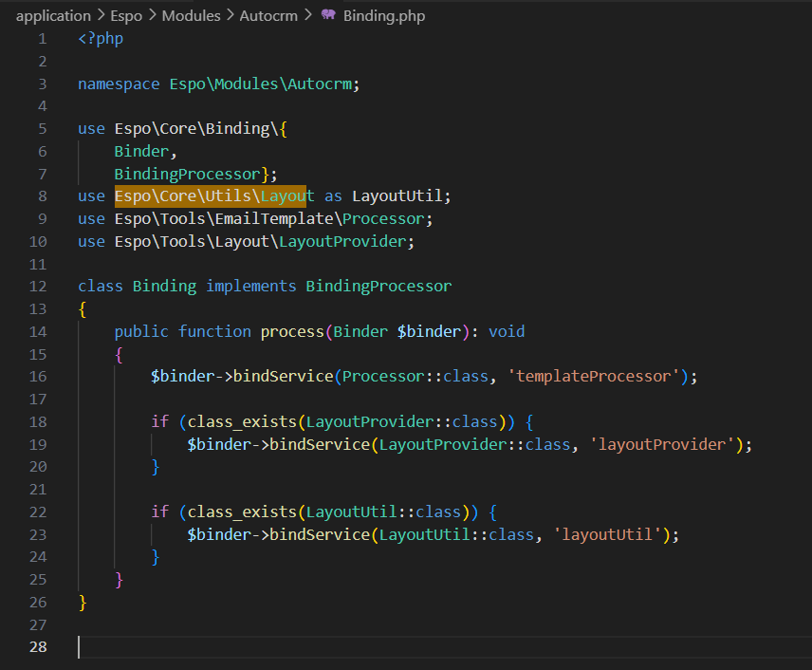Click the Binding.php breadcrumb file name

point(384,15)
